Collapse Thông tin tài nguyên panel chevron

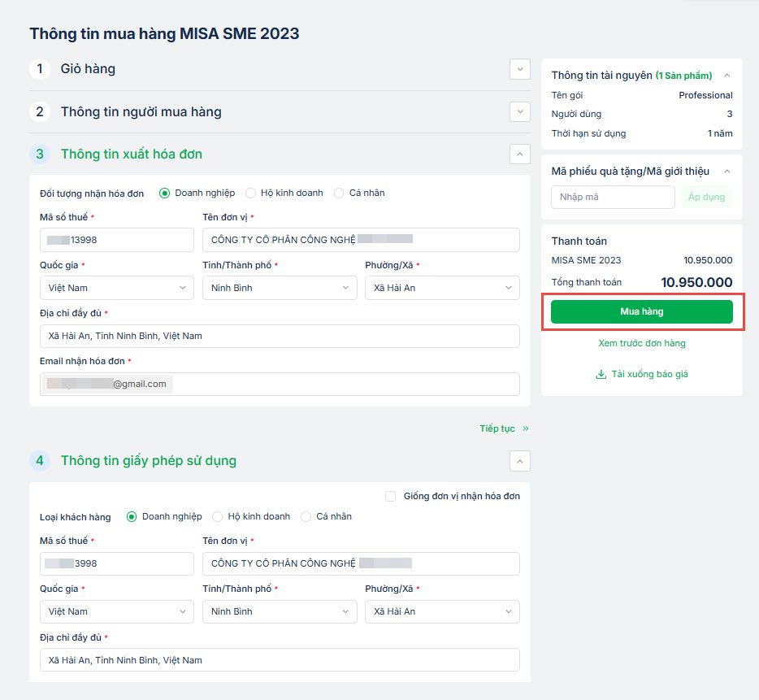click(x=726, y=76)
